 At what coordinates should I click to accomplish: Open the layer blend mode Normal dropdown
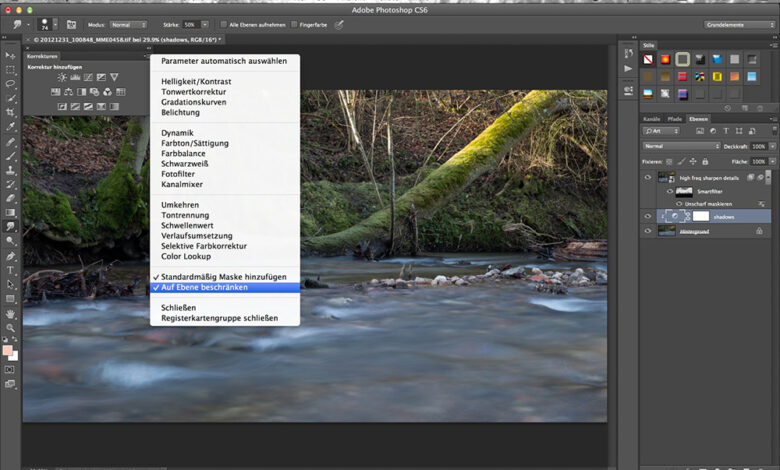680,146
